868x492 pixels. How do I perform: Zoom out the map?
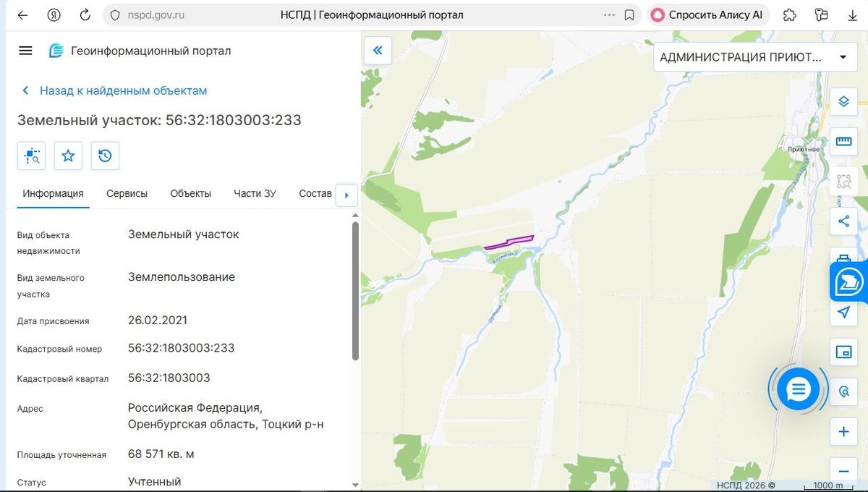coord(843,470)
